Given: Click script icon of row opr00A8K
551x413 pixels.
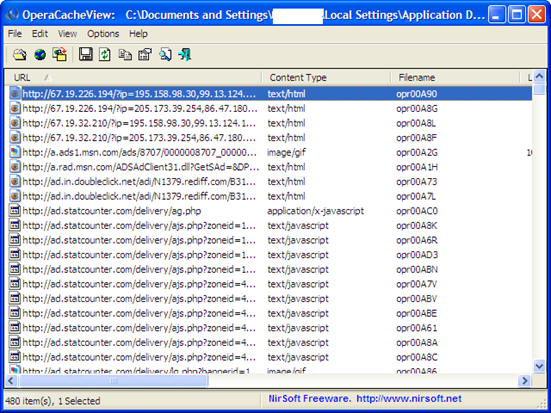Looking at the screenshot, I should click(14, 225).
